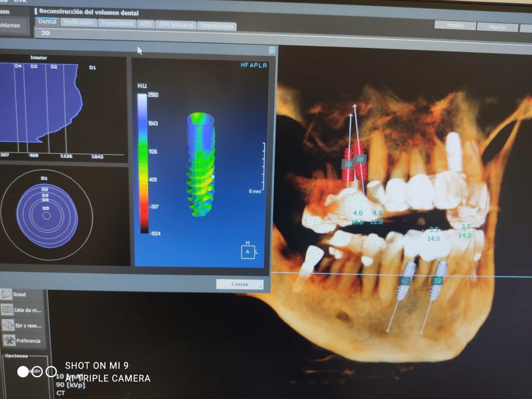
Task: Open the Scout tool icon
Action: (7, 294)
